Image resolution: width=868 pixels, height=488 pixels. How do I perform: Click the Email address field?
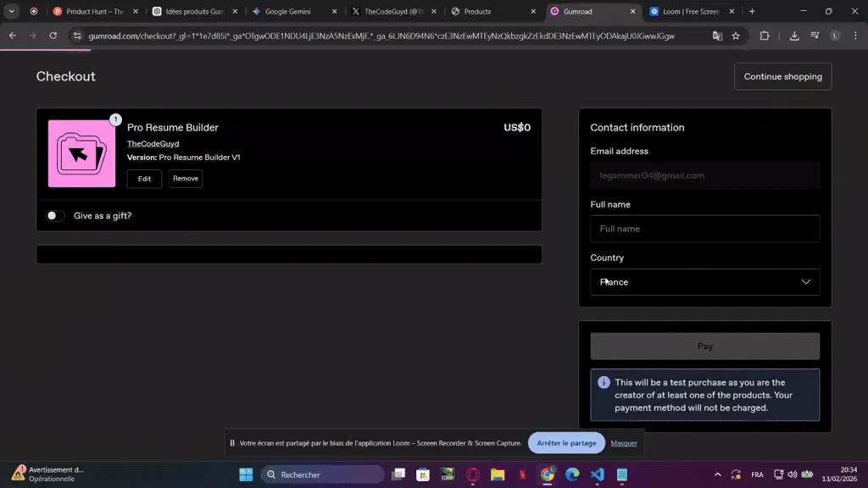pyautogui.click(x=704, y=175)
